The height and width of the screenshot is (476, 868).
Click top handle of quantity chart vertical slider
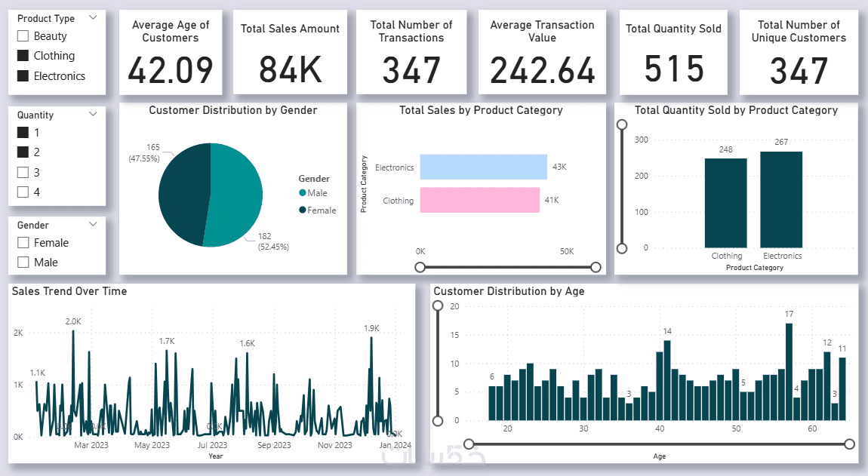(x=622, y=124)
